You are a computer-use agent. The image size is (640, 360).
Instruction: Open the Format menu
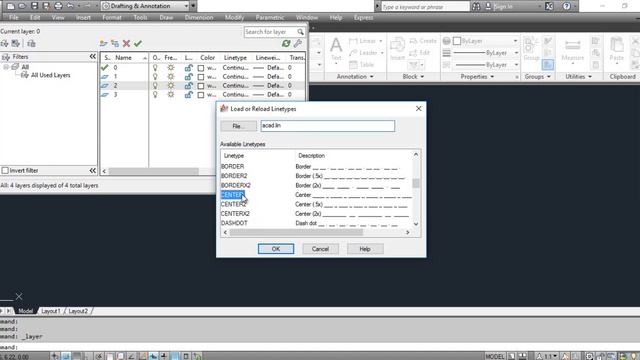pos(112,18)
